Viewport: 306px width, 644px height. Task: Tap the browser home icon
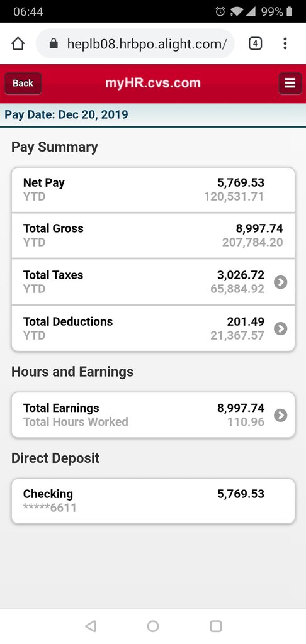pyautogui.click(x=18, y=44)
